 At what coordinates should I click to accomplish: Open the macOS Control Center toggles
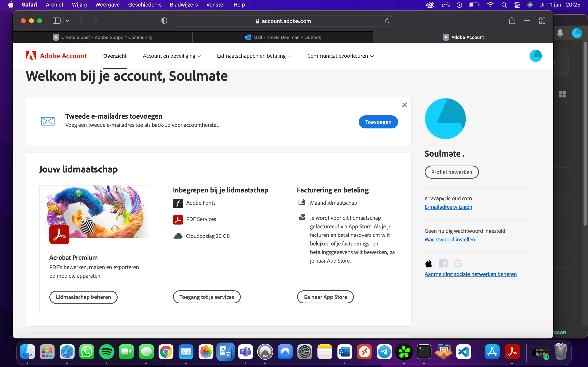[x=517, y=5]
